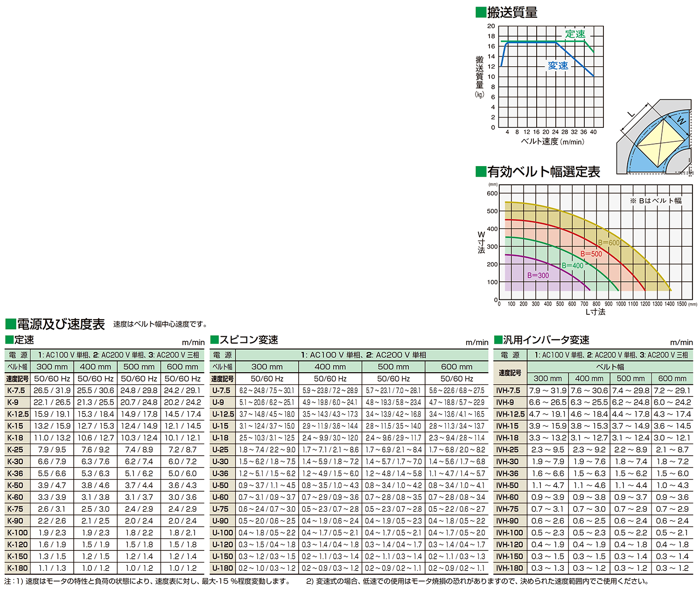This screenshot has height=591, width=700.
Task: Click the green 定速 label in the chart
Action: click(x=575, y=34)
